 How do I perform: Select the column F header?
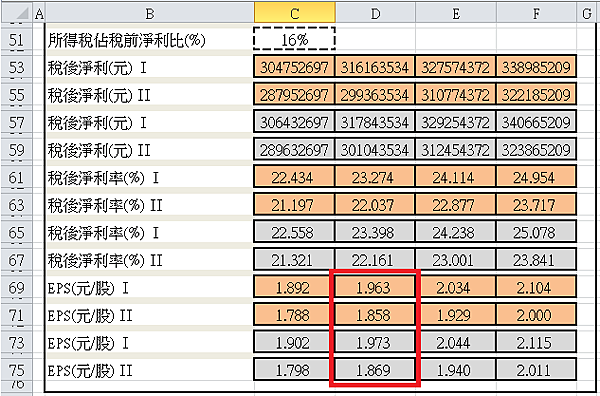536,14
